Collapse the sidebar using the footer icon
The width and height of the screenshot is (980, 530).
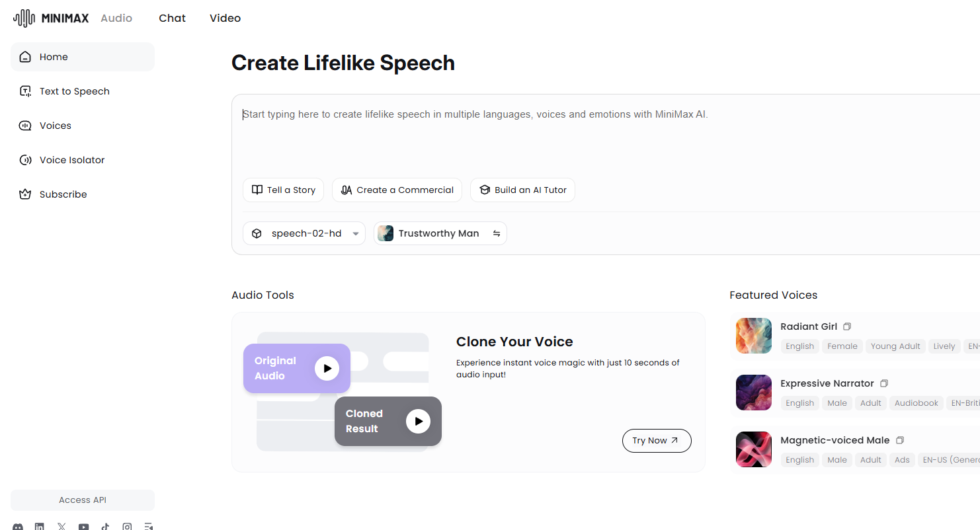pos(148,527)
